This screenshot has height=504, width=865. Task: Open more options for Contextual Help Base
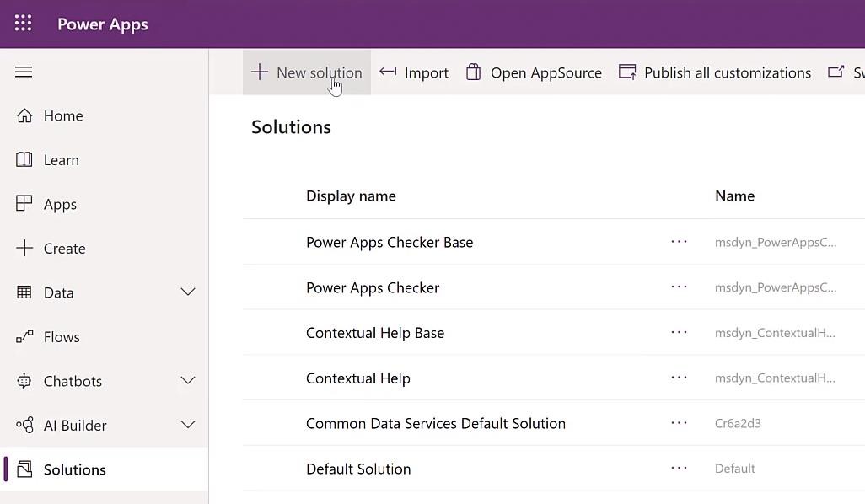point(679,332)
